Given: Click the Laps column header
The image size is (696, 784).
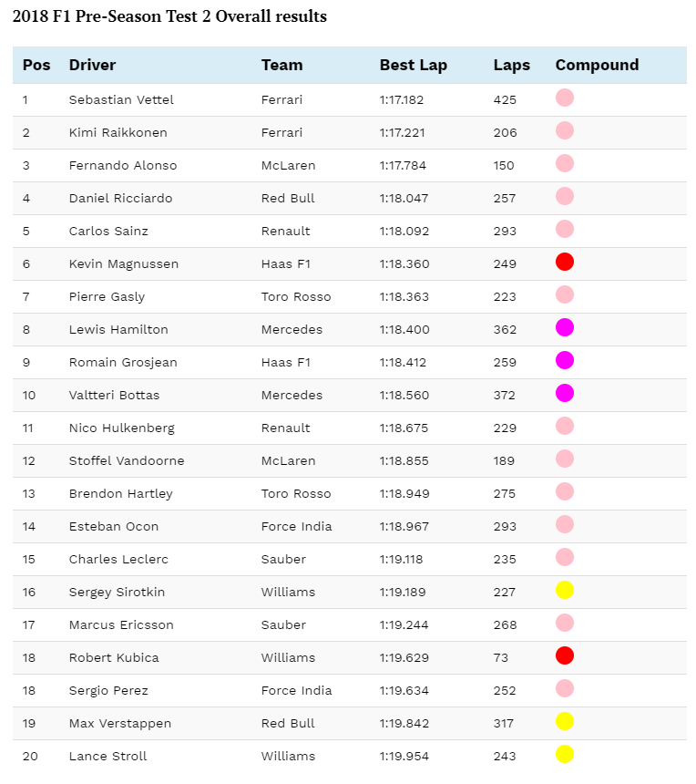Looking at the screenshot, I should pyautogui.click(x=512, y=65).
